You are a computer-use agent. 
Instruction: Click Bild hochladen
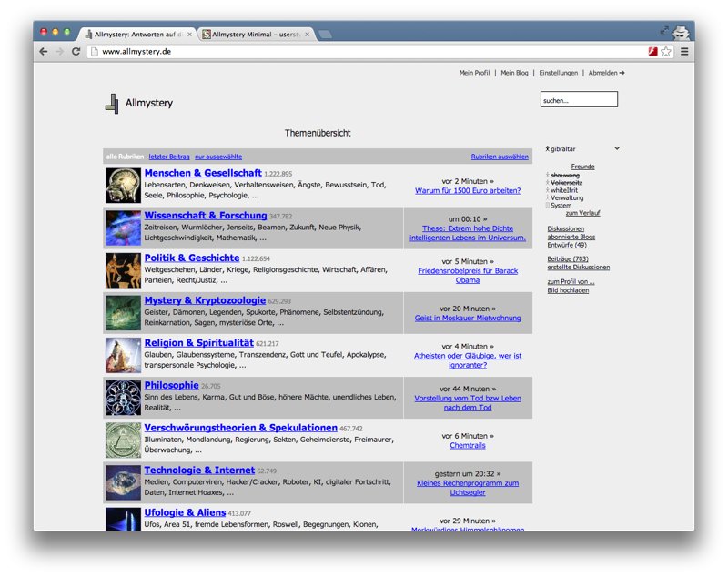pos(568,290)
